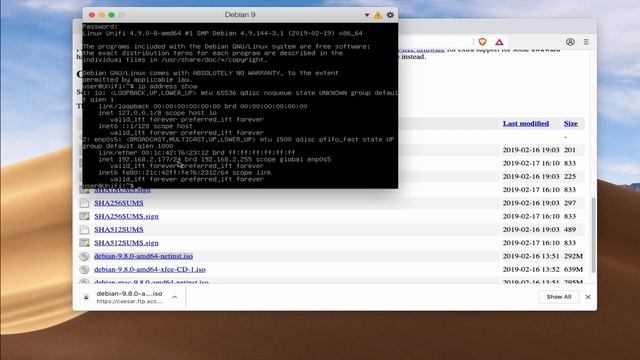The width and height of the screenshot is (640, 360).
Task: Click the 489 size of the SHA512SUMS row
Action: [570, 229]
